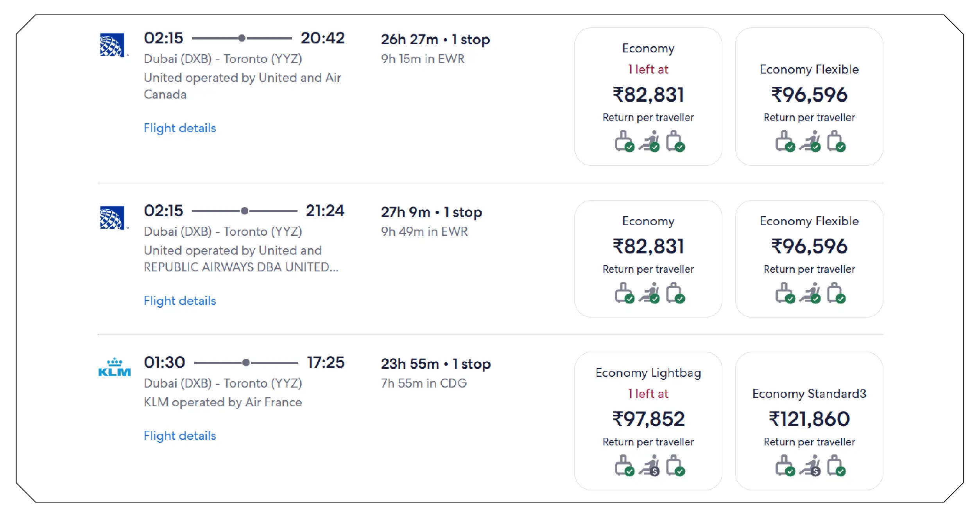Viewport: 980px width, 517px height.
Task: Click the 9h 49m in EWR layover text
Action: [x=424, y=232]
